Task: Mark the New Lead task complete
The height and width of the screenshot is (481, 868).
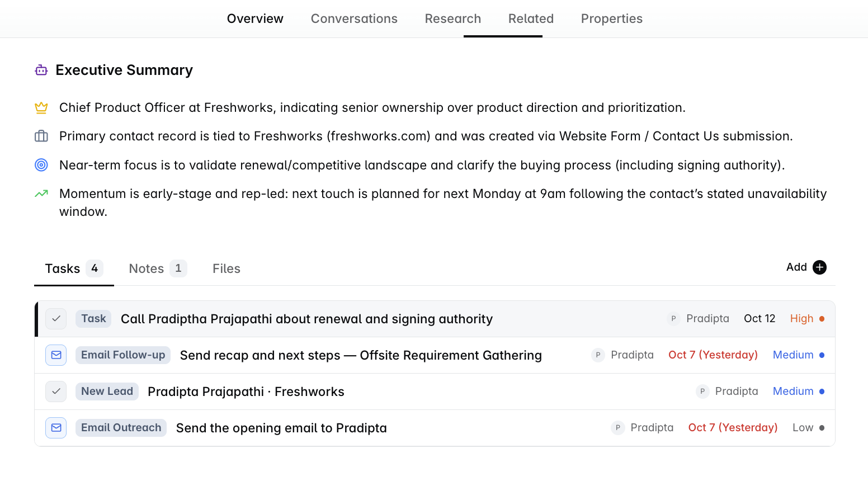Action: tap(56, 392)
